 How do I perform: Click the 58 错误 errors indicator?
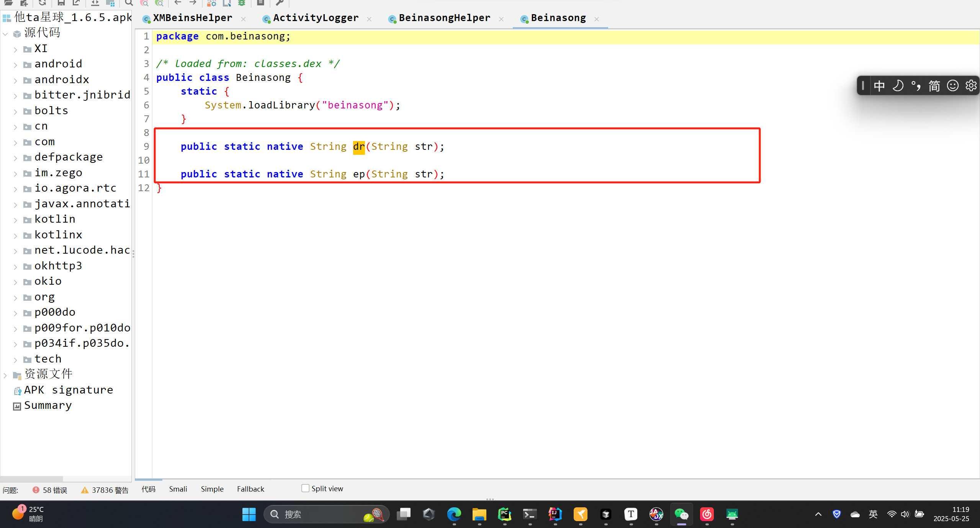(x=50, y=490)
